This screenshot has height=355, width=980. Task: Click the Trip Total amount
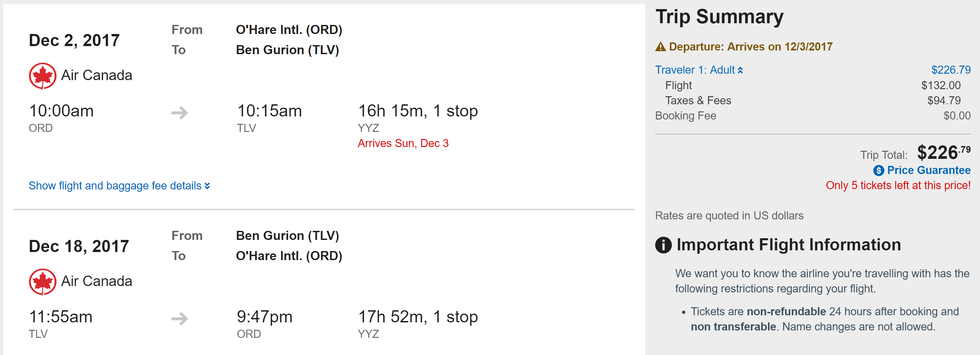pyautogui.click(x=943, y=152)
